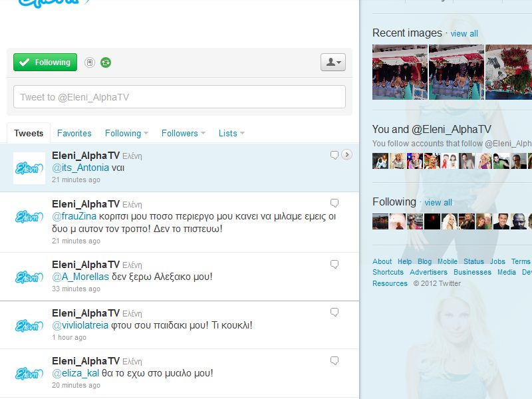Click 'view all' next to Recent images
The image size is (532, 399).
(464, 34)
